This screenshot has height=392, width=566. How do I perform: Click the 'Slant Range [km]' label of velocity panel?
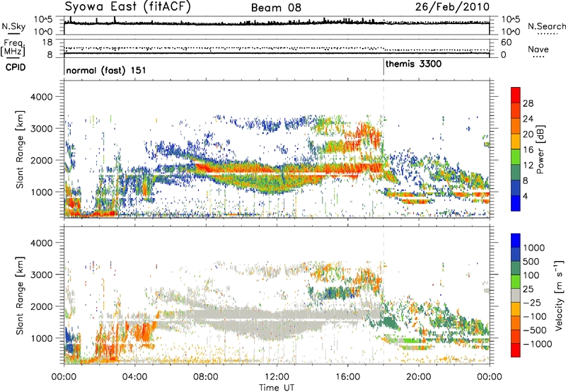20,296
